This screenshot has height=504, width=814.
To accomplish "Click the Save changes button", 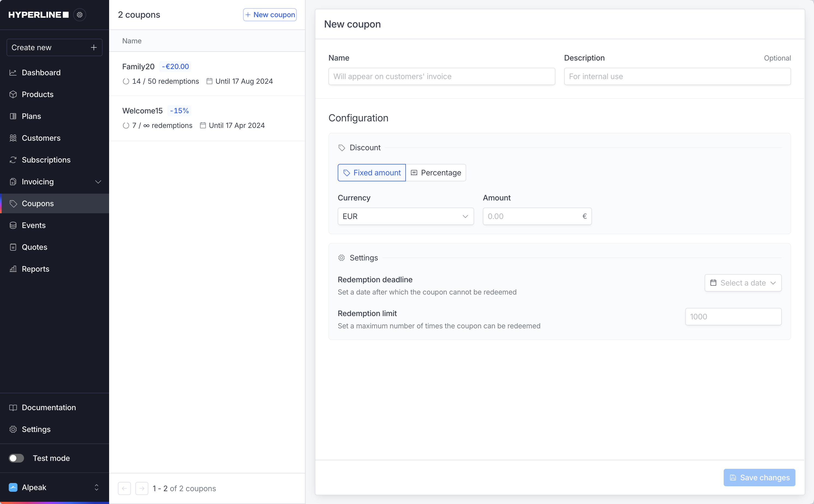I will (759, 477).
